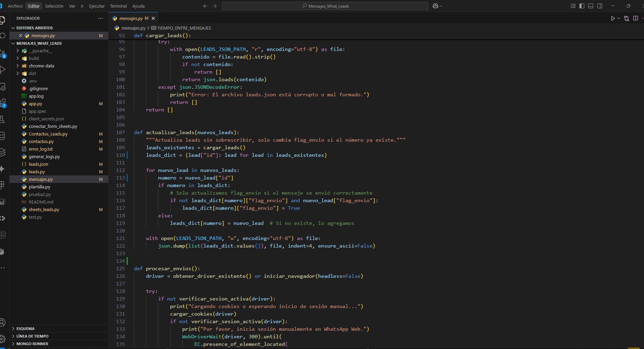Screen dimensions: 644x349
Task: Open the Source Control view
Action: click(x=2, y=54)
